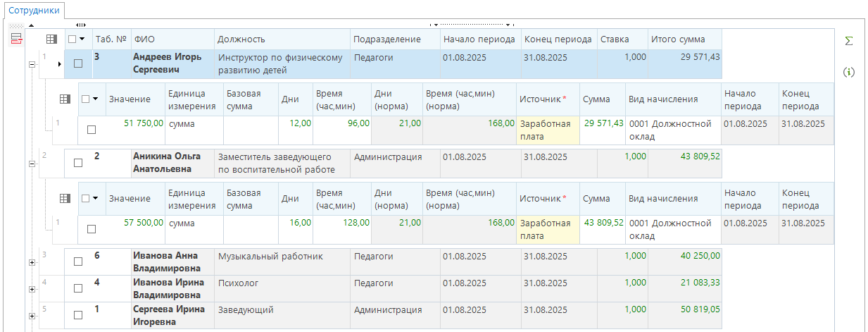Open the select-all dropdown arrow in the main header
Viewport: 868px width, 332px height.
pyautogui.click(x=82, y=39)
